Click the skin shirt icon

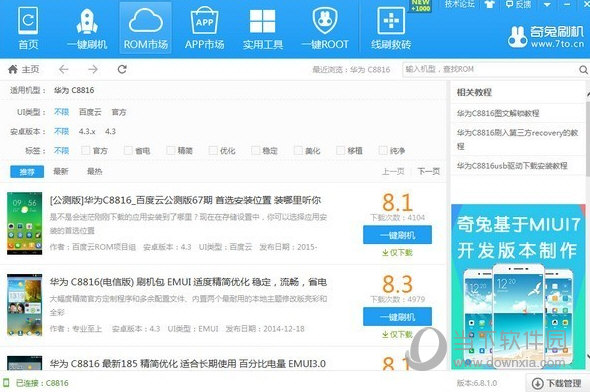tap(489, 5)
